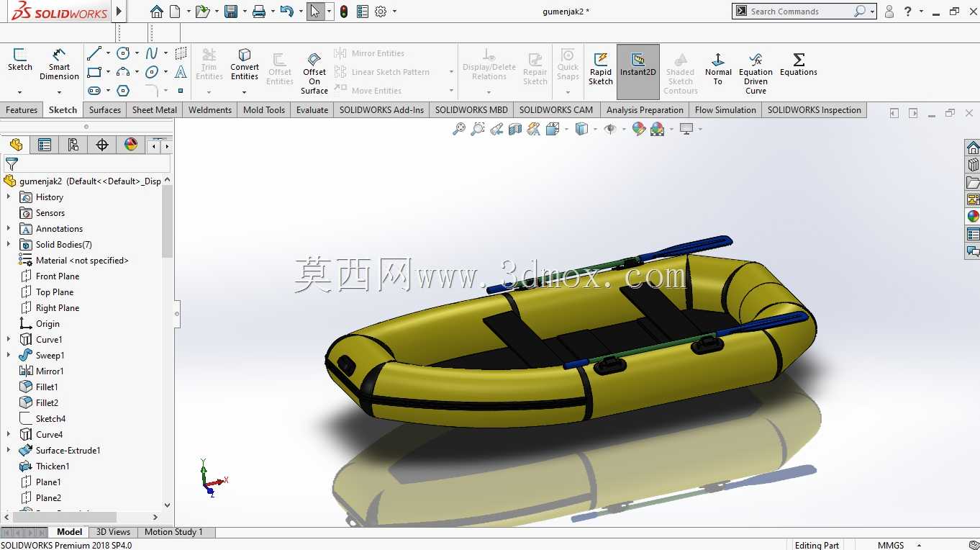
Task: Select the Polygon sketch tool
Action: pos(123,91)
